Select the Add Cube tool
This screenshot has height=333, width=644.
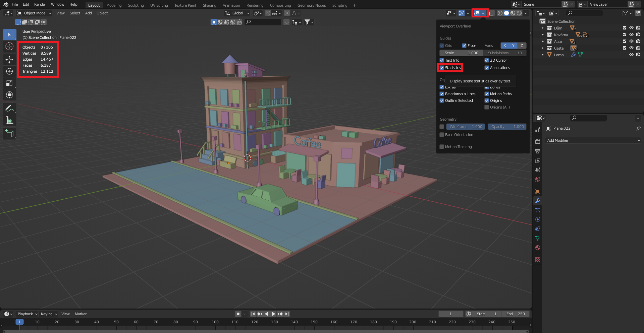point(9,133)
